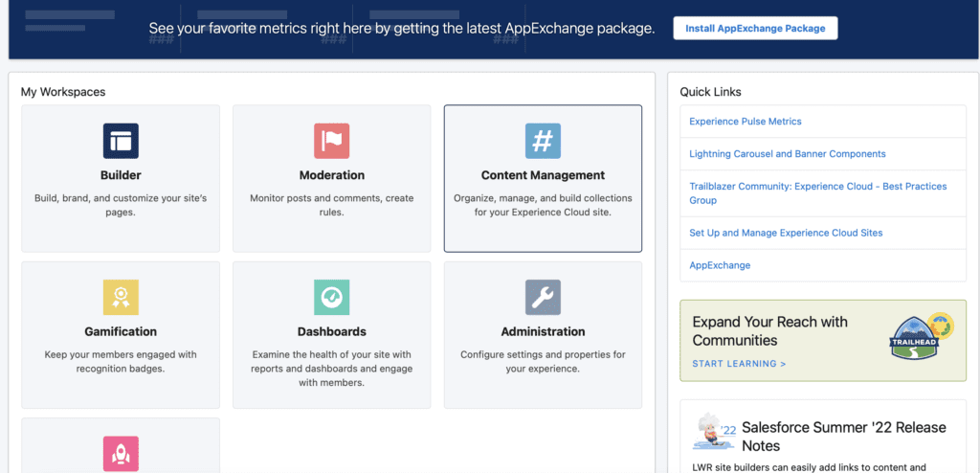Click the Content Management hashtag icon
Image resolution: width=980 pixels, height=473 pixels.
pos(544,141)
